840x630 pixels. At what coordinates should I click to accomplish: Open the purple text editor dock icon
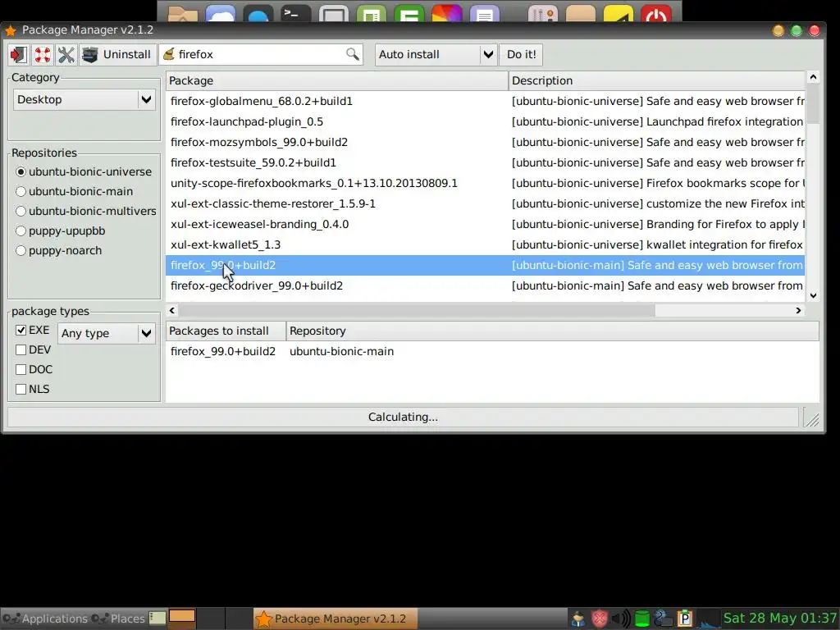pos(484,13)
